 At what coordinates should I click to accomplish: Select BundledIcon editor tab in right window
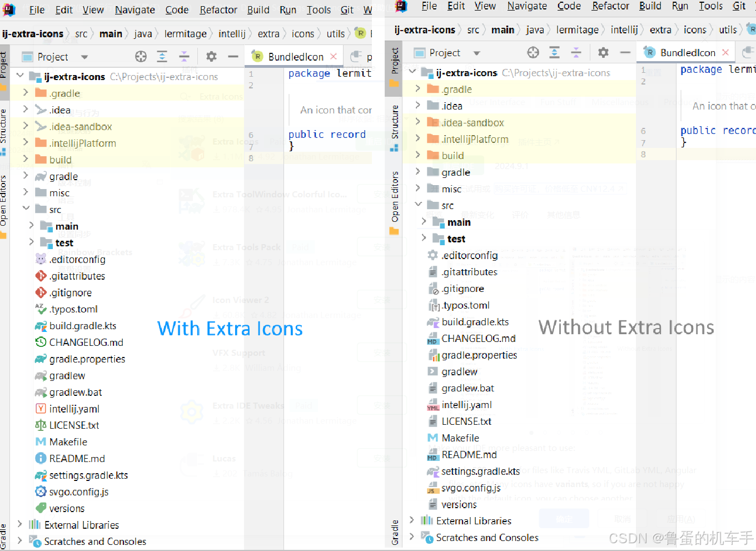687,53
